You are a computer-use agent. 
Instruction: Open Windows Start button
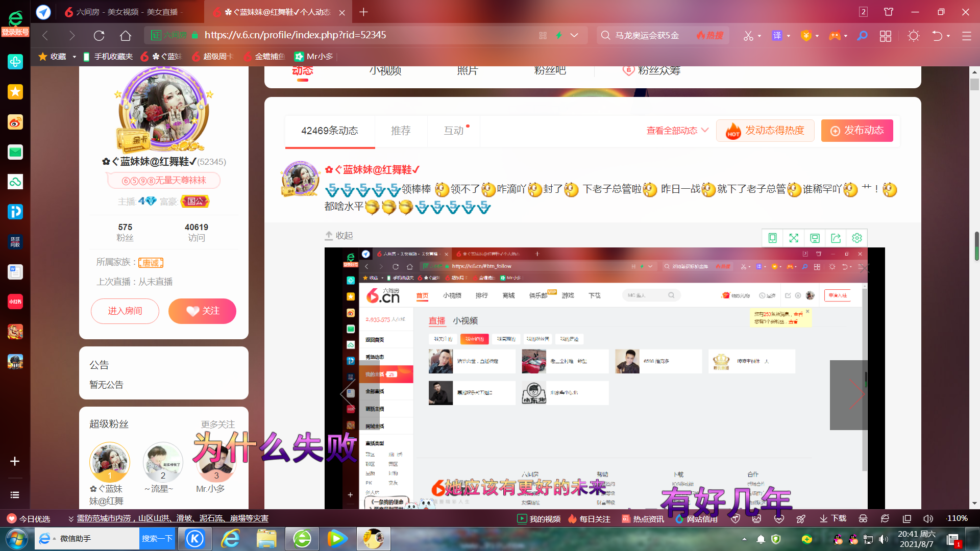(x=16, y=539)
